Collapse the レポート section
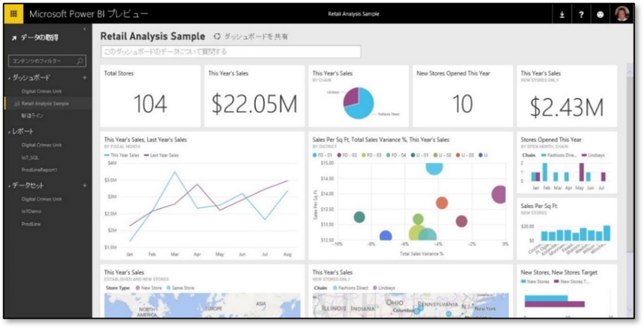This screenshot has height=328, width=644. coord(9,132)
